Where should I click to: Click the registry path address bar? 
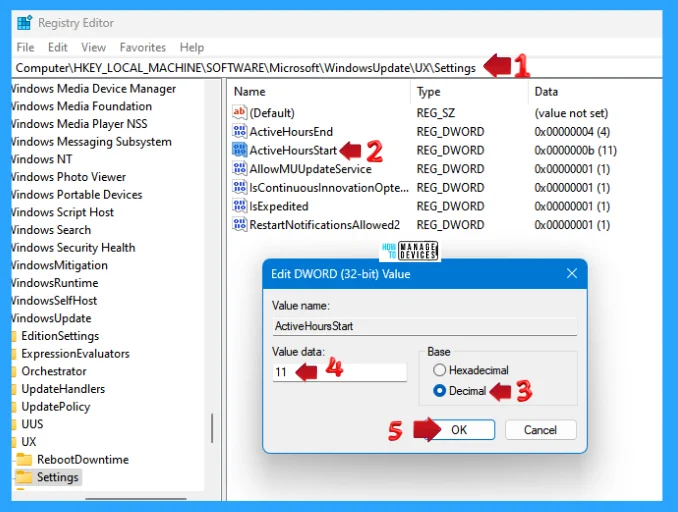[x=337, y=68]
